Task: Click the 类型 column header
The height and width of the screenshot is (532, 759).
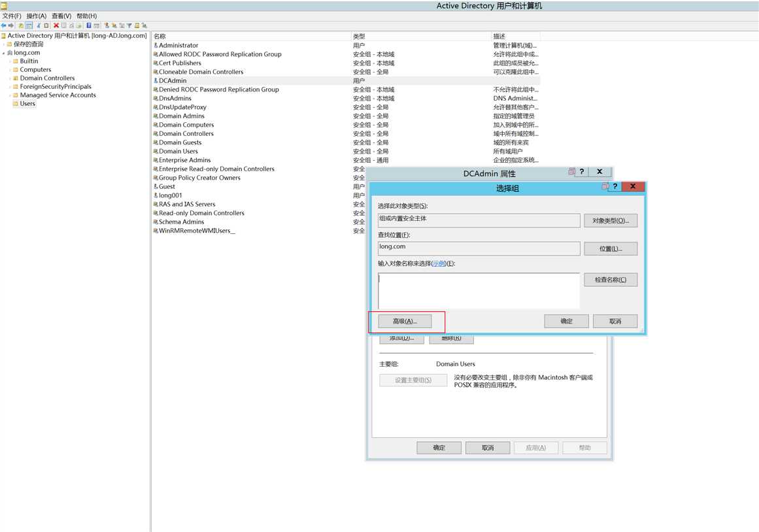Action: [421, 37]
